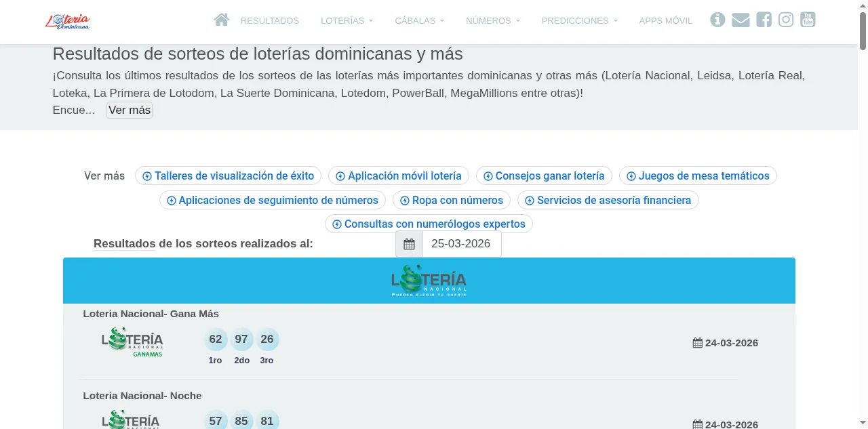Select the Lotería Nacional banner logo
The height and width of the screenshot is (429, 868).
(429, 281)
